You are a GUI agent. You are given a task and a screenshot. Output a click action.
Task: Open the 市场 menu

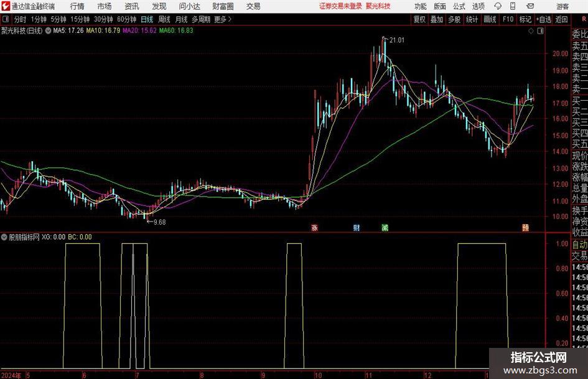[105, 6]
